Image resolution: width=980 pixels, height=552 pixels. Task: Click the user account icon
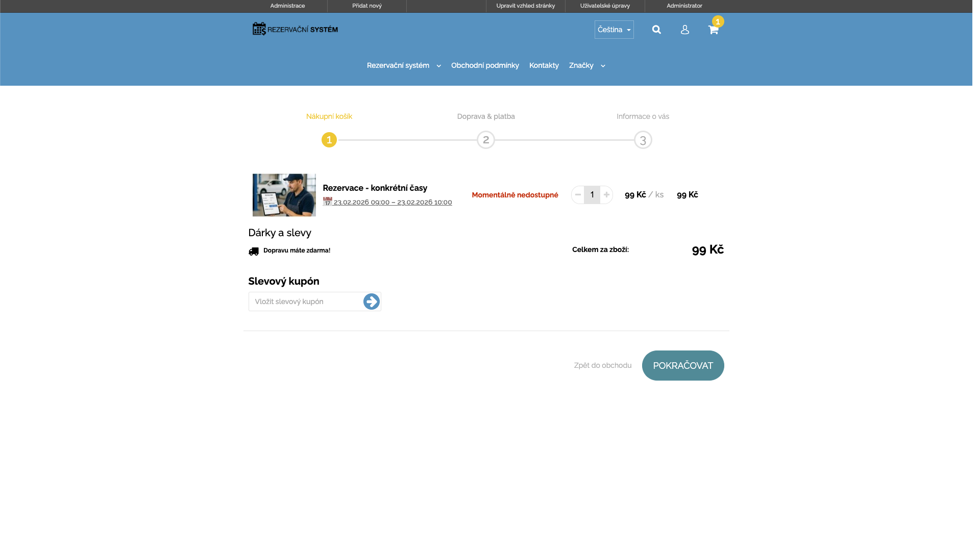pyautogui.click(x=684, y=30)
